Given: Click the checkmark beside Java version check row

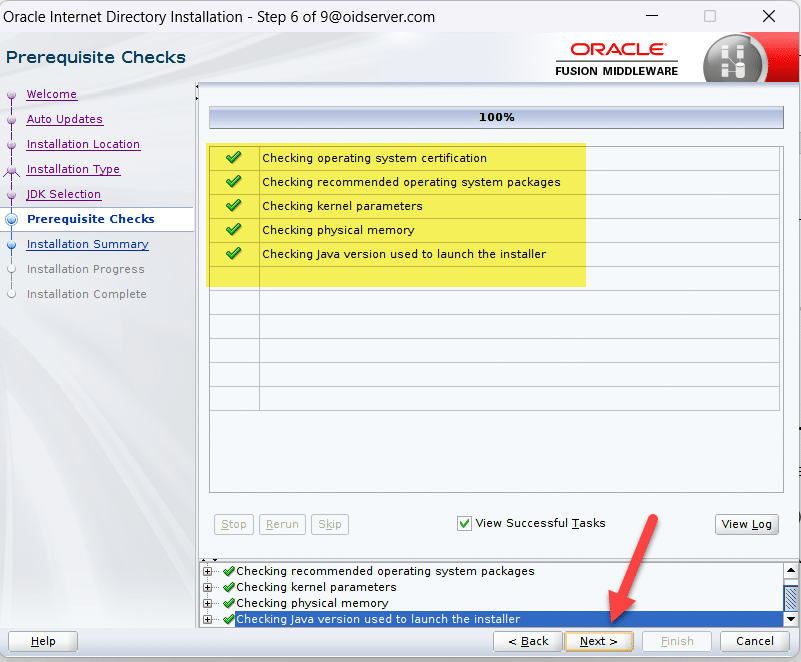Looking at the screenshot, I should [x=234, y=254].
